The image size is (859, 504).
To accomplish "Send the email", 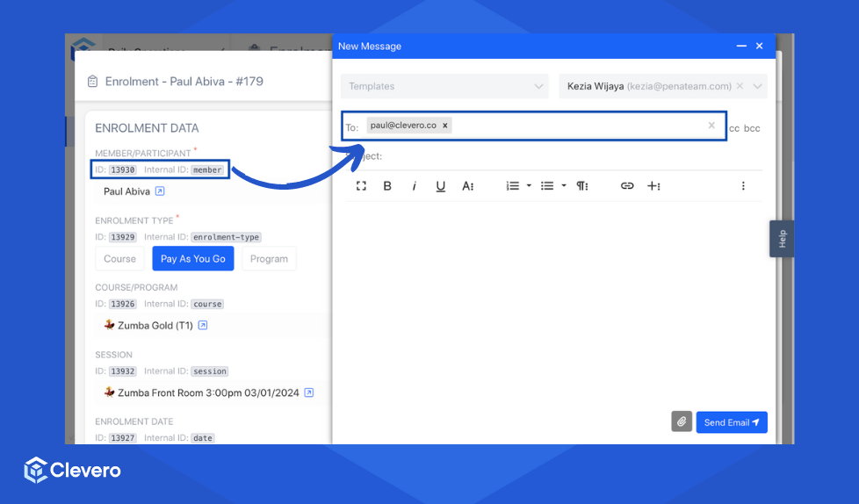I will click(732, 421).
